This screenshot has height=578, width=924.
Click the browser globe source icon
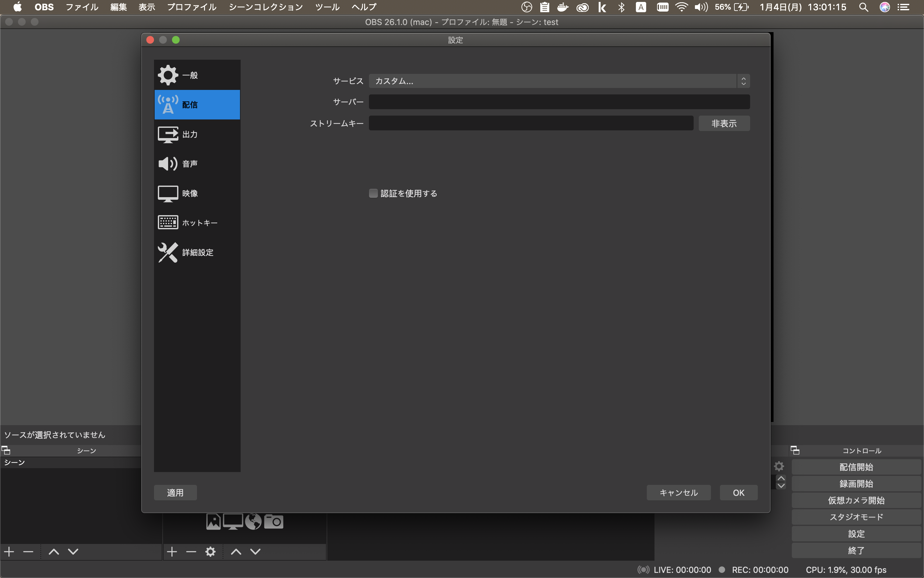coord(253,521)
